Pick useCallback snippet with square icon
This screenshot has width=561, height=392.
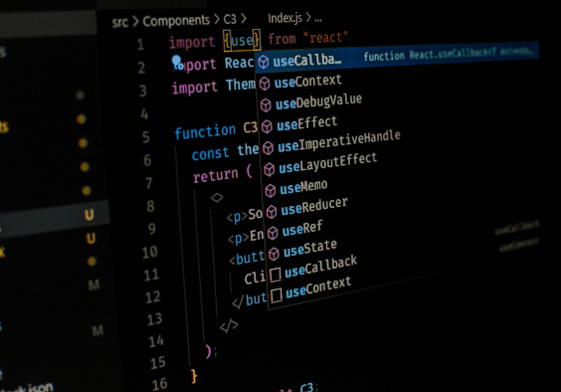(x=320, y=267)
